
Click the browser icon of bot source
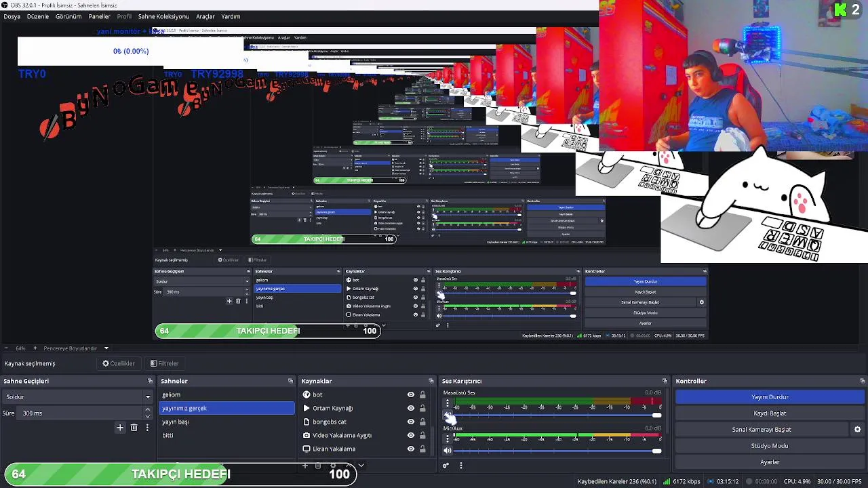(x=307, y=394)
